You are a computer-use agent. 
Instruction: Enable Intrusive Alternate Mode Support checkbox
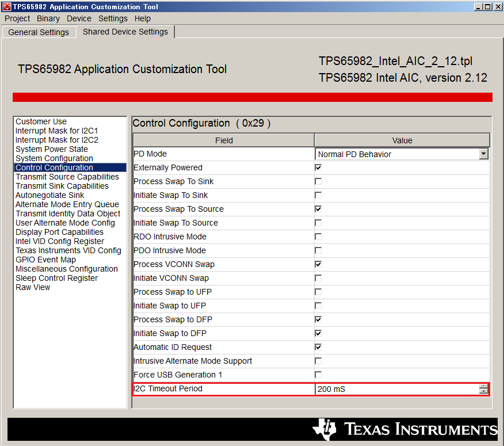[x=318, y=361]
